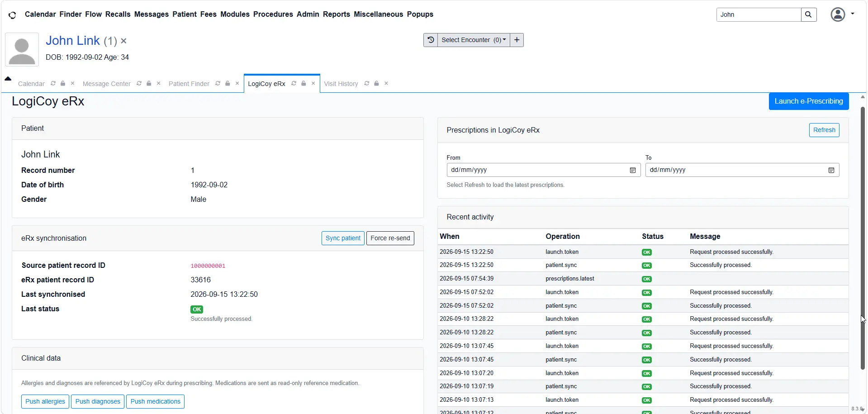Image resolution: width=868 pixels, height=414 pixels.
Task: Refresh the LogiCoy eRx tab
Action: 294,83
